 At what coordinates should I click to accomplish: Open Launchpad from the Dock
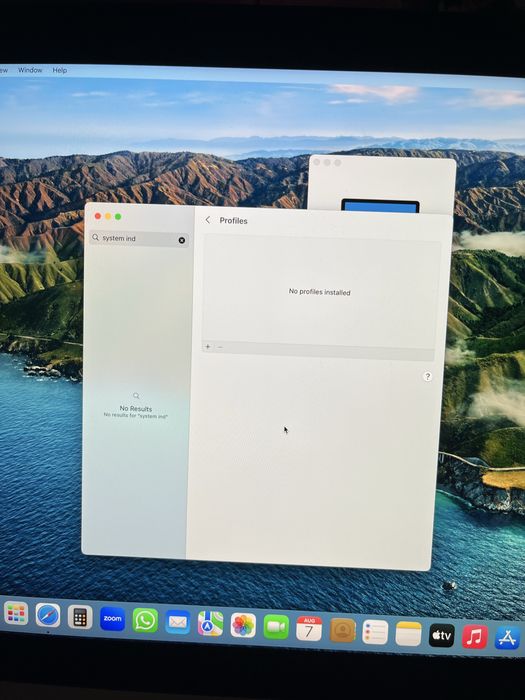(x=16, y=613)
